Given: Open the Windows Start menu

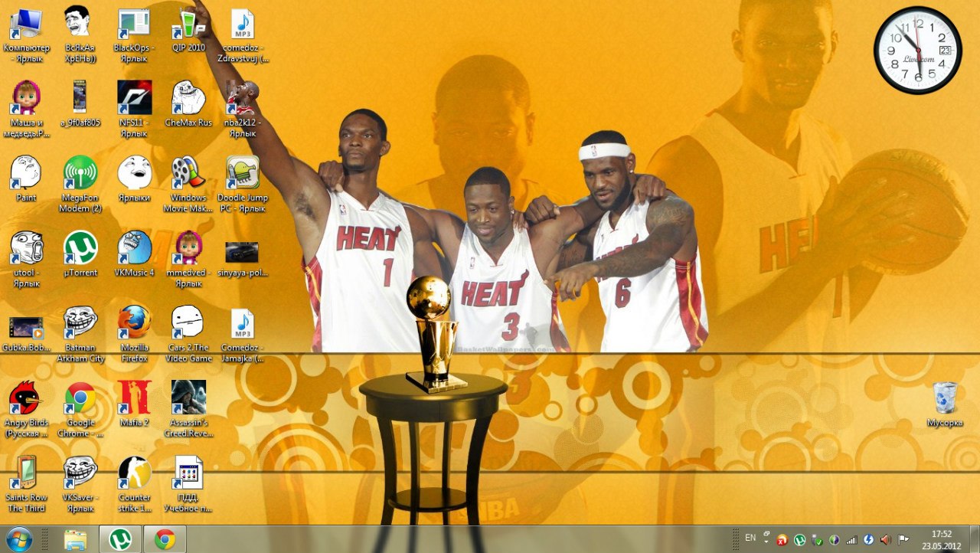Looking at the screenshot, I should [x=18, y=539].
